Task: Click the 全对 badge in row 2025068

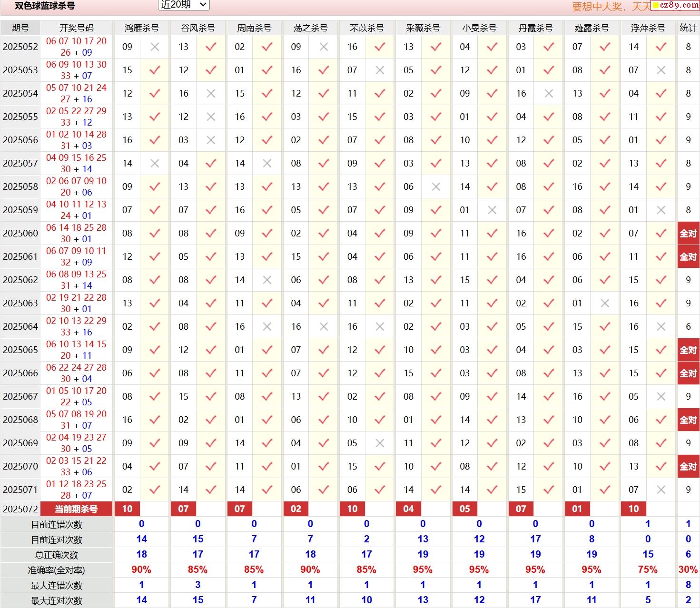Action: (x=688, y=420)
